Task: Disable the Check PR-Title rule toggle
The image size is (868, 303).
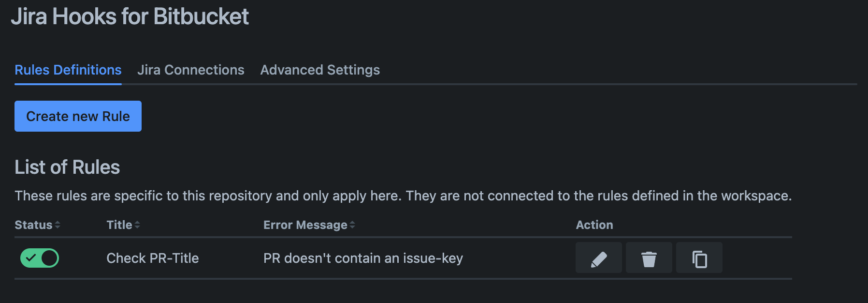Action: [x=40, y=258]
